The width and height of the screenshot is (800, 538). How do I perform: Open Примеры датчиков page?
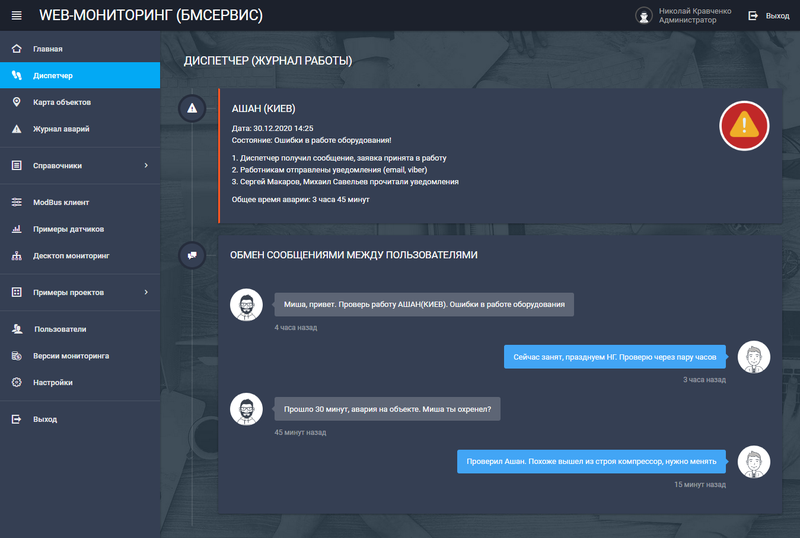[x=80, y=229]
